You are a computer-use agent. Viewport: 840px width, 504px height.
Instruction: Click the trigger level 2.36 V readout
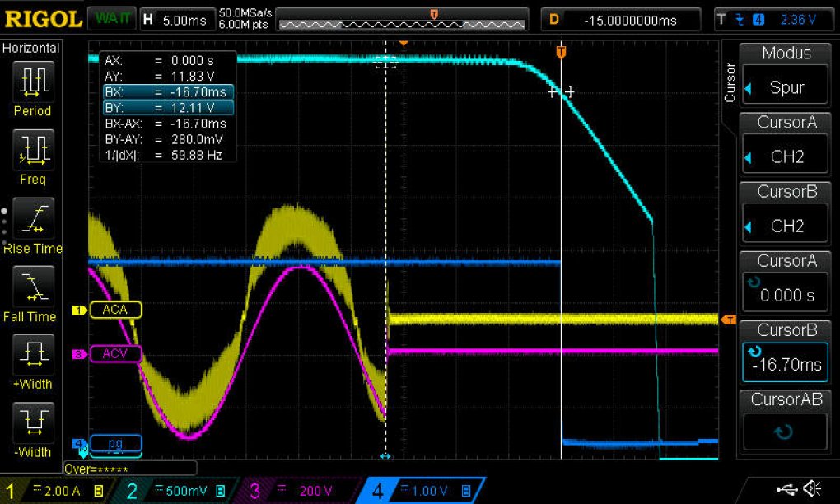pos(798,20)
